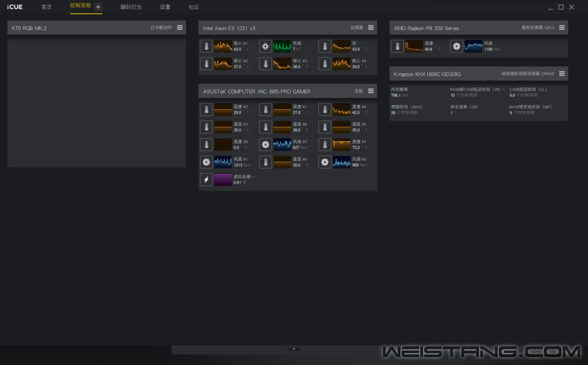The image size is (588, 365).
Task: Click the 包 package temperature graph
Action: coord(342,46)
